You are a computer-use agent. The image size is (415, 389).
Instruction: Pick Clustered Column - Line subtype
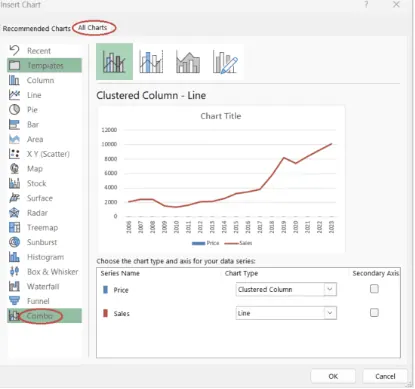coord(114,61)
